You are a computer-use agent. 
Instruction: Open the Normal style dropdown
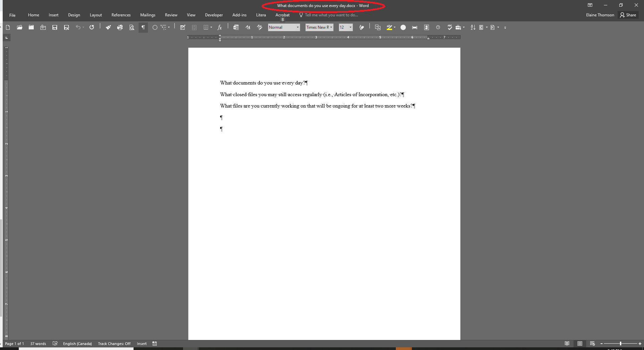click(x=298, y=27)
